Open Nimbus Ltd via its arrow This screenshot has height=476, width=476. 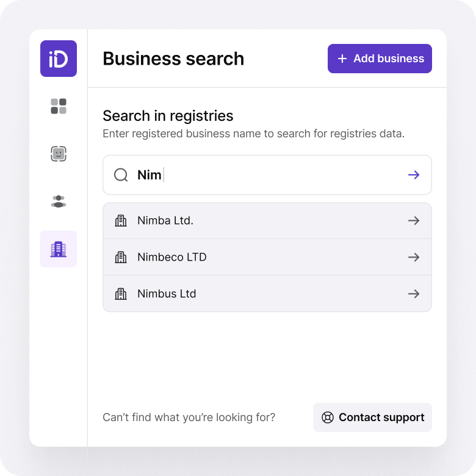[x=414, y=294]
